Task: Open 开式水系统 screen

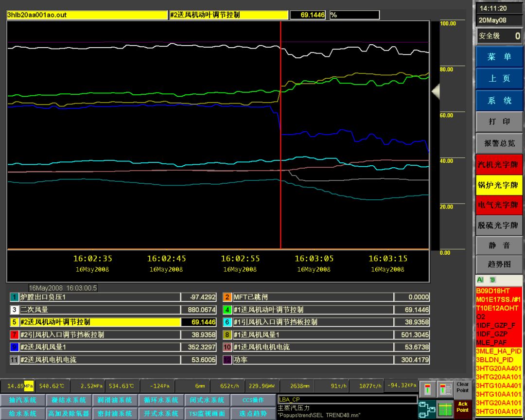Action: (161, 414)
